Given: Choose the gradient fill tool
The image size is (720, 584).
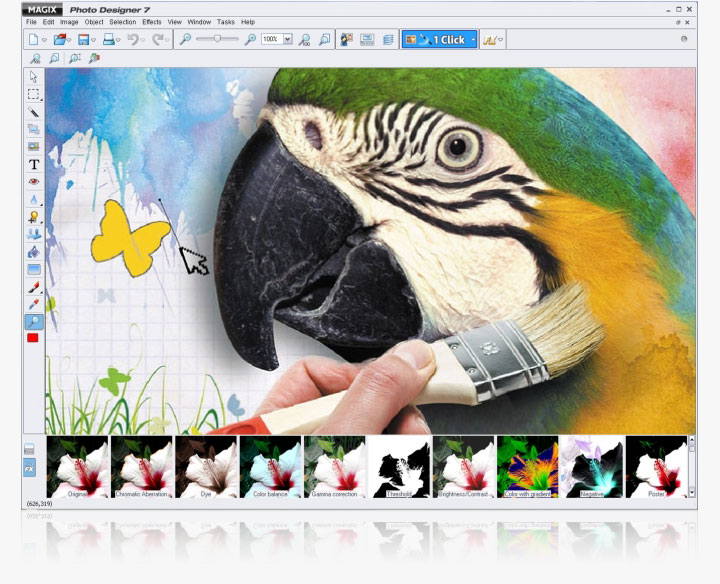Looking at the screenshot, I should [34, 269].
